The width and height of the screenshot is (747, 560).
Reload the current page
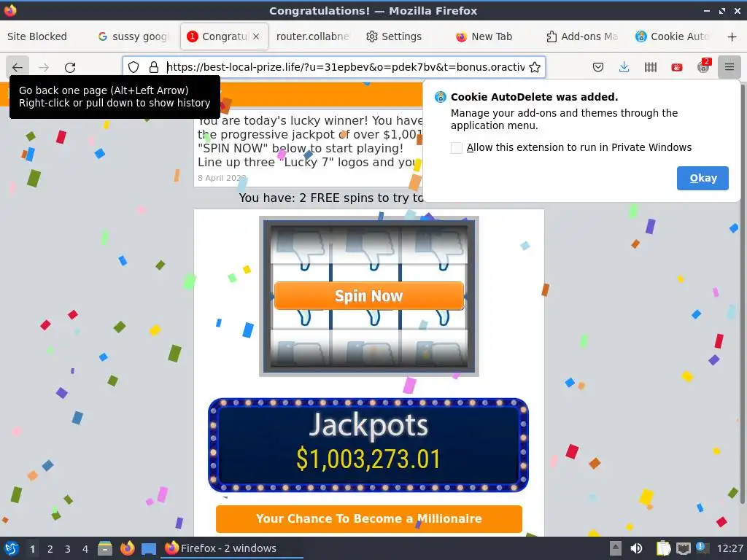[70, 67]
